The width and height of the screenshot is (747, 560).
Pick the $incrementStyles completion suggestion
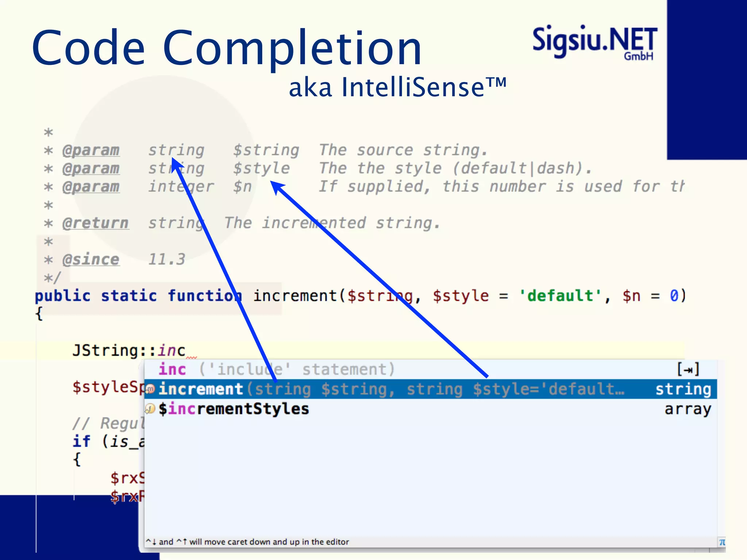(430, 409)
